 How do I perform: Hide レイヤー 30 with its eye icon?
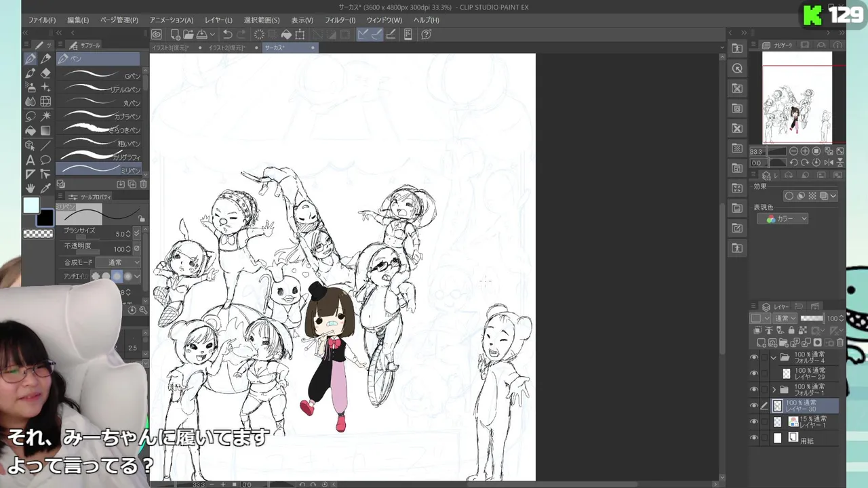[x=754, y=406]
